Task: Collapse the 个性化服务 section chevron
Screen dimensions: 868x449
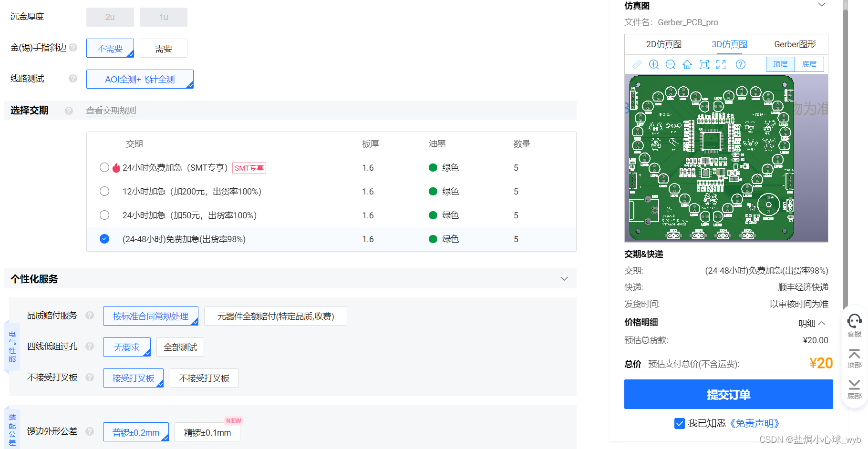Action: pos(564,279)
